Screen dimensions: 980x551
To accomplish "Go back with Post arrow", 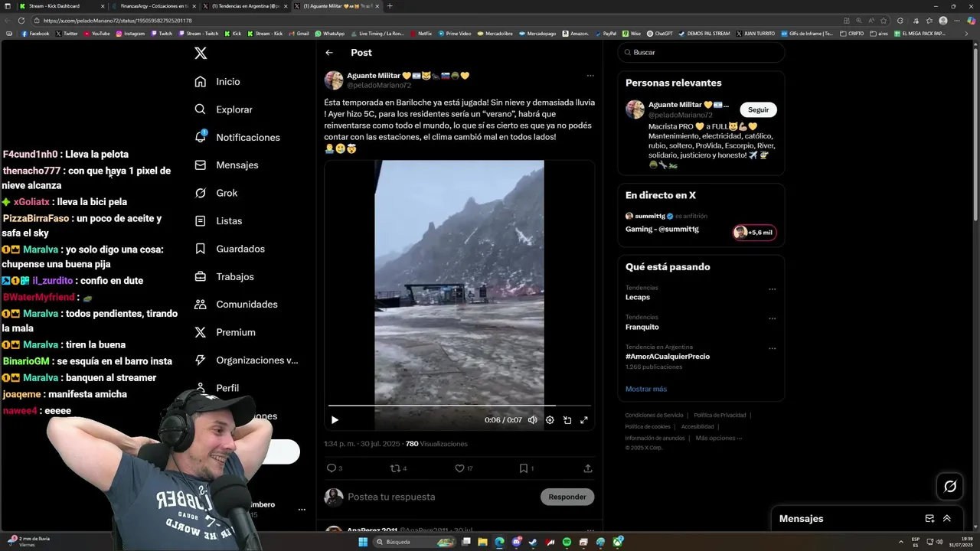I will (x=329, y=53).
